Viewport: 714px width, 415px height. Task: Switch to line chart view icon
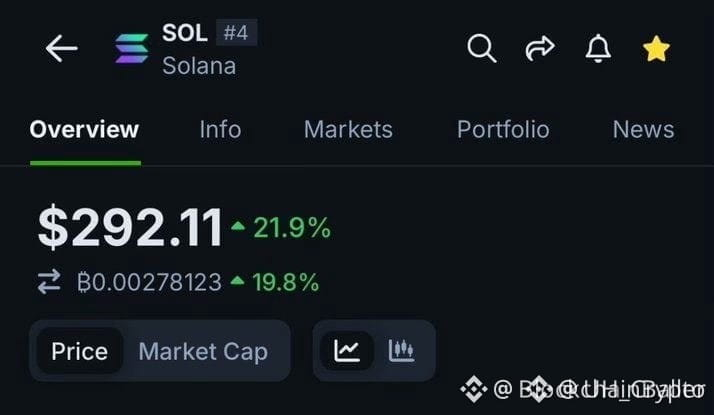(347, 351)
